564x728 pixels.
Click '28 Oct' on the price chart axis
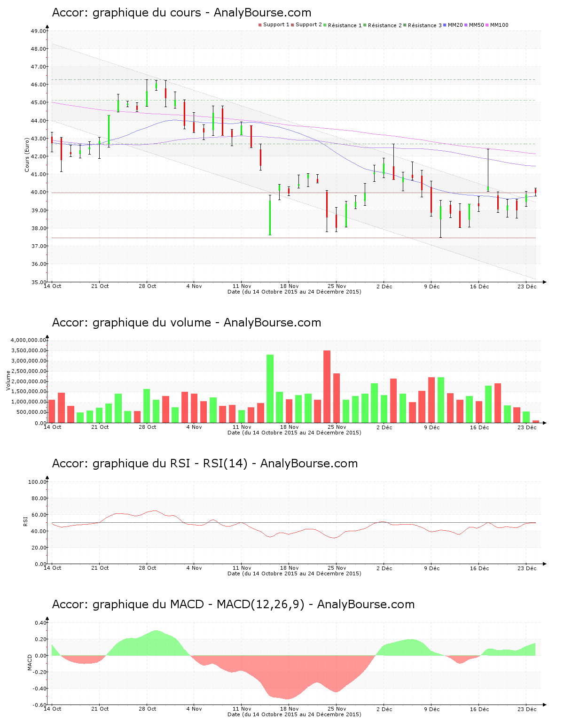click(147, 286)
